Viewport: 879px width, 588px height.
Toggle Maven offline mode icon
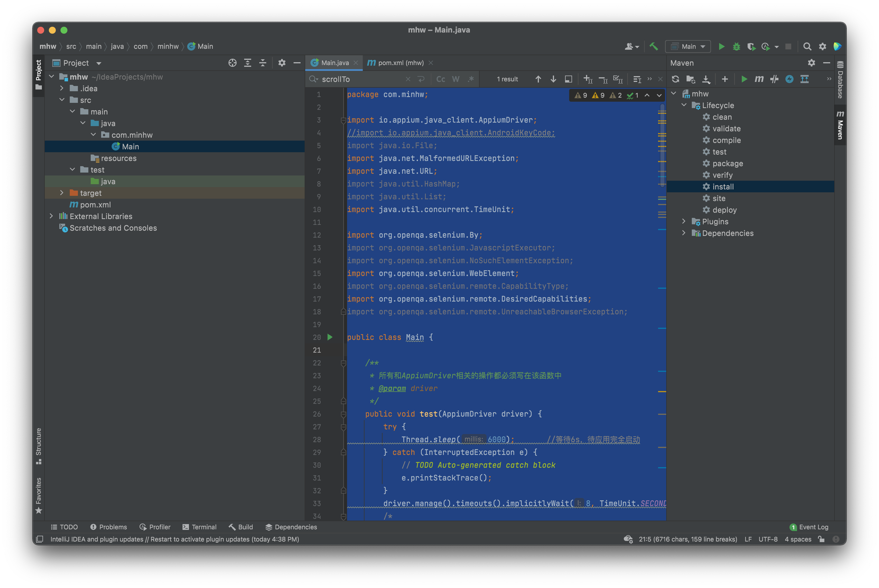tap(774, 79)
